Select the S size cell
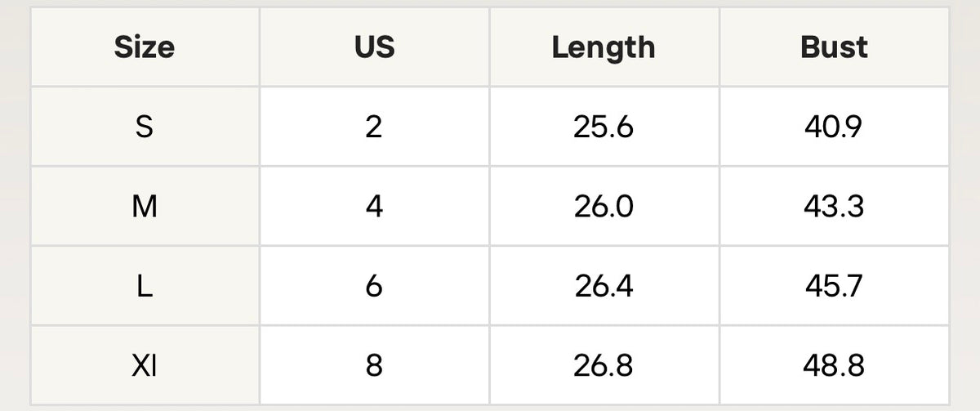The image size is (980, 411). tap(145, 127)
